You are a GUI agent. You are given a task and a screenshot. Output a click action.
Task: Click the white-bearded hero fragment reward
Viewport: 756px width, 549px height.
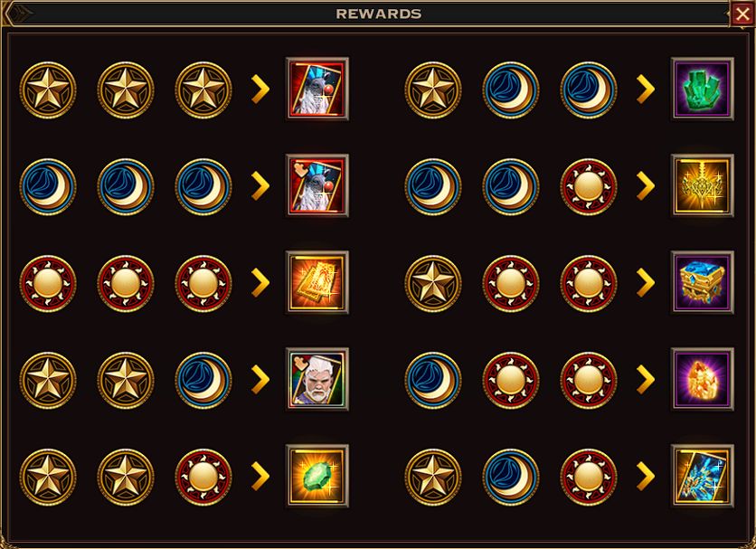tap(317, 379)
